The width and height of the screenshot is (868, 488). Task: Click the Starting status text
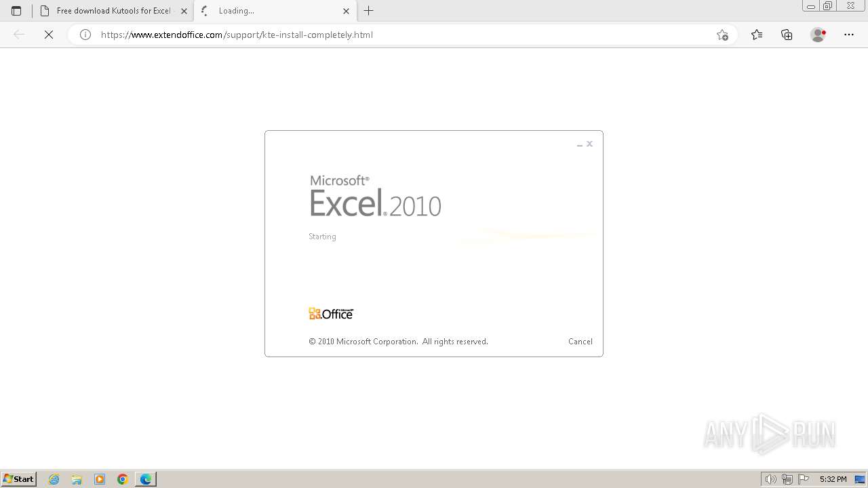[322, 237]
